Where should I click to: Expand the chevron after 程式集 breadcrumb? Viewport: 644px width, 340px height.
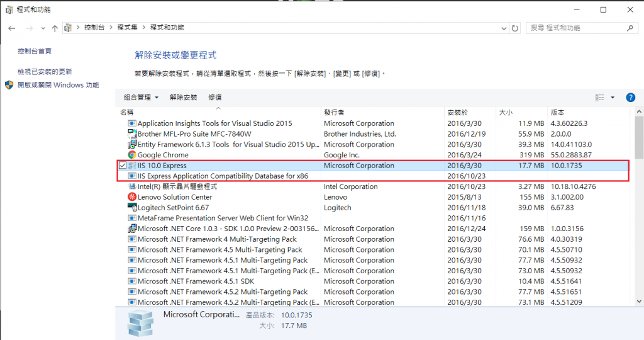144,28
